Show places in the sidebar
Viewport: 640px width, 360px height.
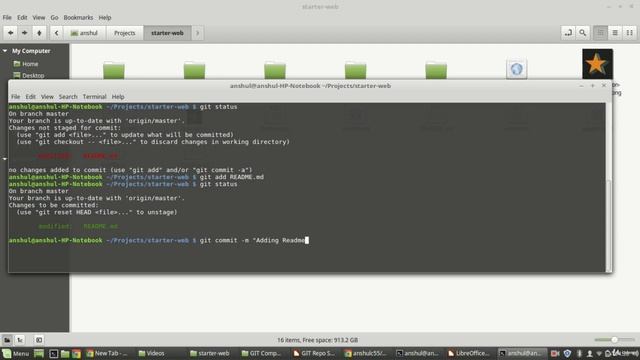point(7,340)
